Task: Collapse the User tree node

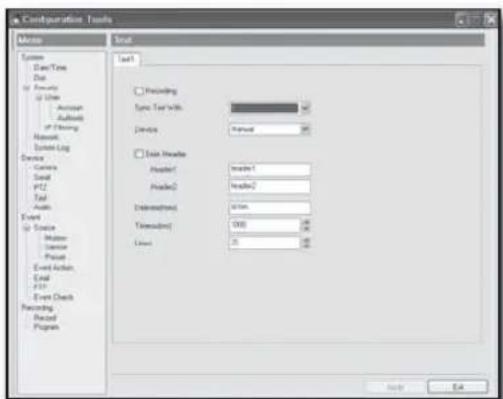Action: [39, 97]
